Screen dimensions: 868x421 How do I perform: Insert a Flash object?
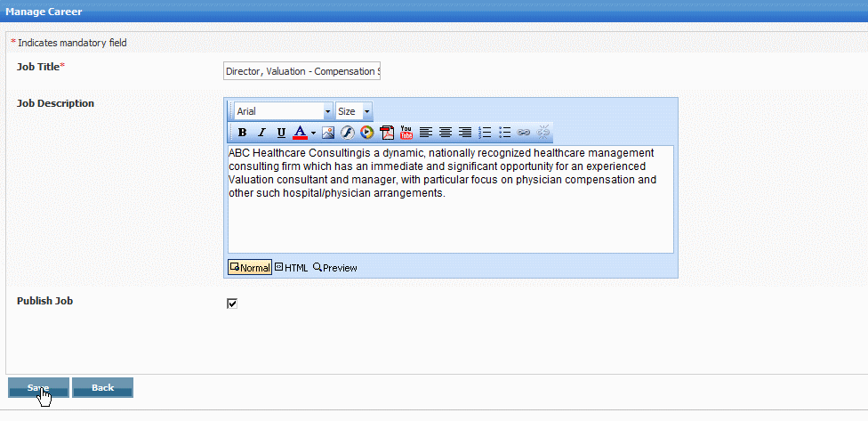[347, 133]
